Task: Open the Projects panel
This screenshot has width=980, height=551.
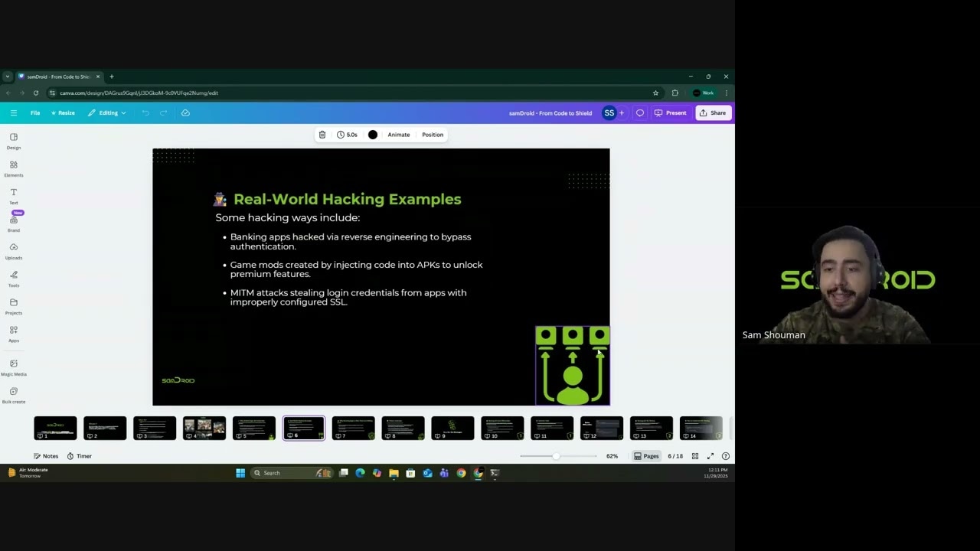Action: 13,306
